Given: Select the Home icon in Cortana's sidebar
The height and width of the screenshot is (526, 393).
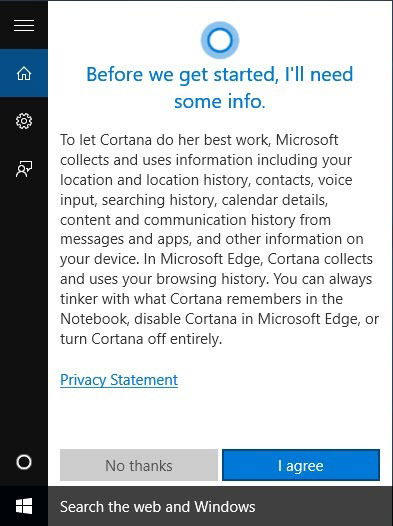Looking at the screenshot, I should click(x=24, y=73).
